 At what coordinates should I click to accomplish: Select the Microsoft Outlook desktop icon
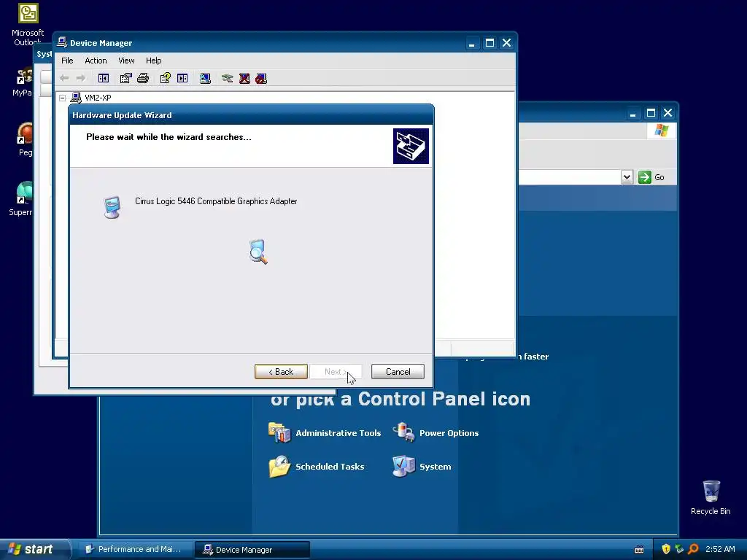(28, 24)
